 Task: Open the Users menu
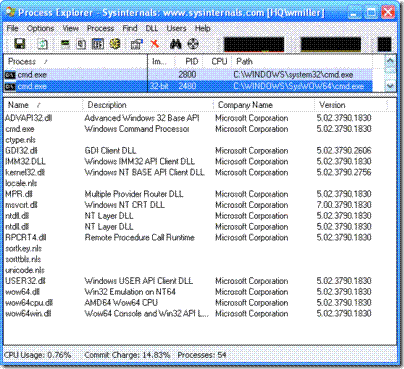tap(176, 28)
